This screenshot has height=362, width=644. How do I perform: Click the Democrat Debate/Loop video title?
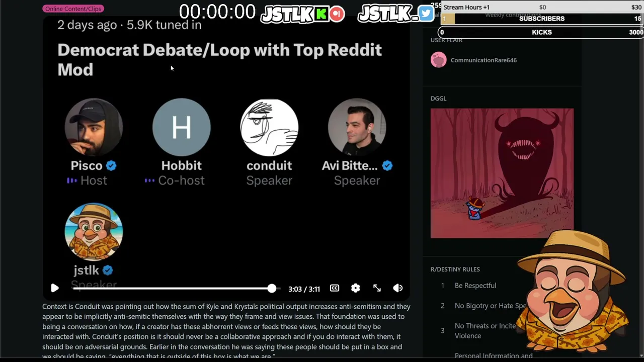(220, 60)
